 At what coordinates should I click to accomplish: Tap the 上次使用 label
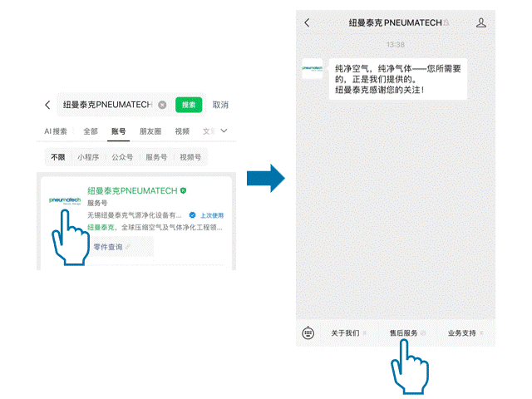(212, 215)
